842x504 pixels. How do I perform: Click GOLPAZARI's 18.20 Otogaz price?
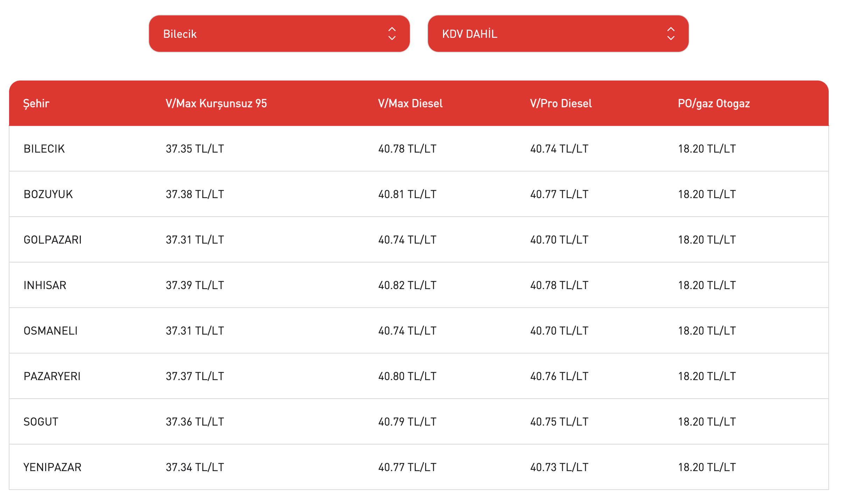(707, 240)
